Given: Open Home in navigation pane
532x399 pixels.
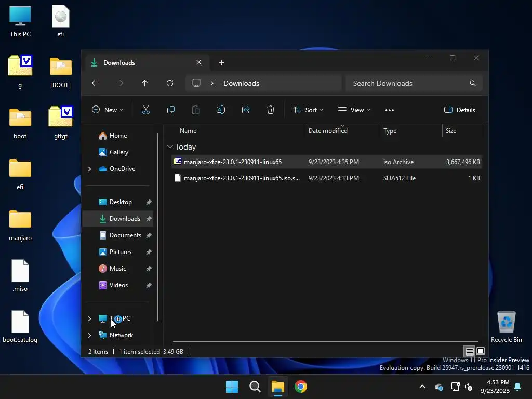Looking at the screenshot, I should point(117,136).
